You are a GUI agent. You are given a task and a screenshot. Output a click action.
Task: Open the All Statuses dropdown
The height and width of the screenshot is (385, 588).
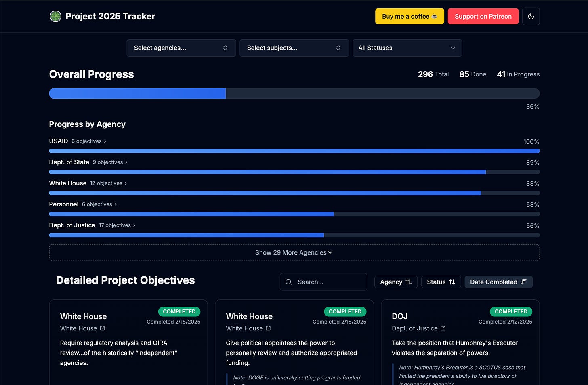pyautogui.click(x=407, y=48)
